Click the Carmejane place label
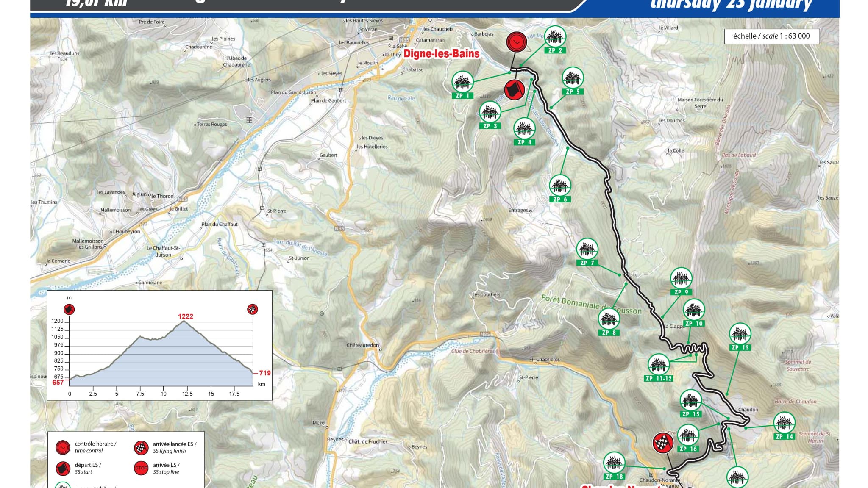The width and height of the screenshot is (868, 488). (150, 283)
